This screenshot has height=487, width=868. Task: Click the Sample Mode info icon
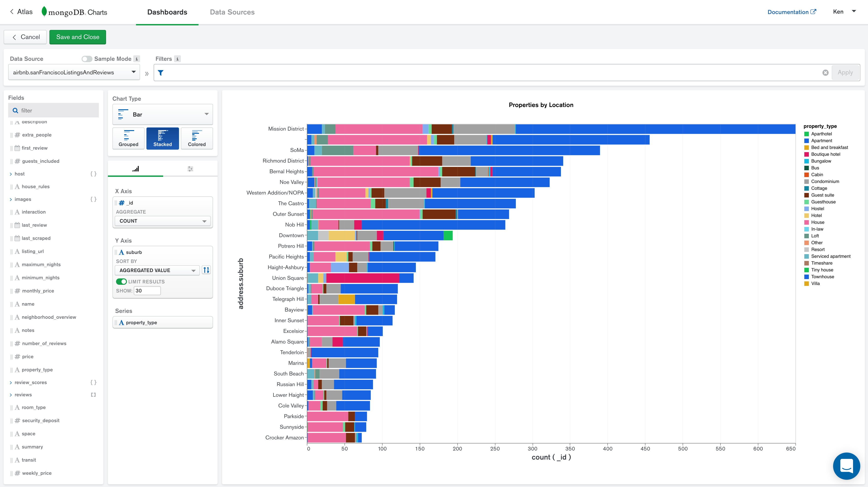point(136,59)
